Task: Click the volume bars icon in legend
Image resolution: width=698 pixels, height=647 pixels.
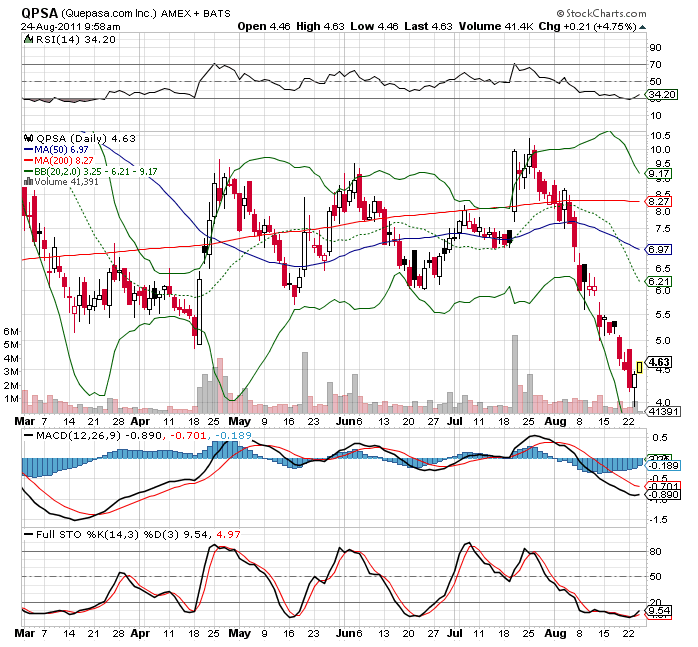Action: pyautogui.click(x=27, y=181)
